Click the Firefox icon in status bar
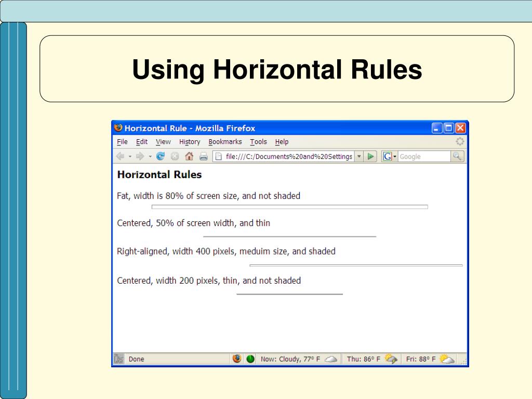The height and width of the screenshot is (399, 532). (237, 358)
